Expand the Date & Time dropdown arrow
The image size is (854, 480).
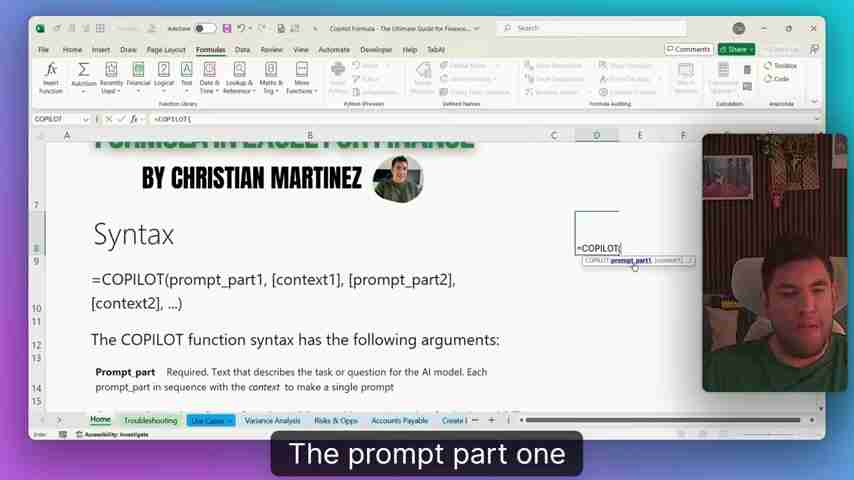click(217, 91)
